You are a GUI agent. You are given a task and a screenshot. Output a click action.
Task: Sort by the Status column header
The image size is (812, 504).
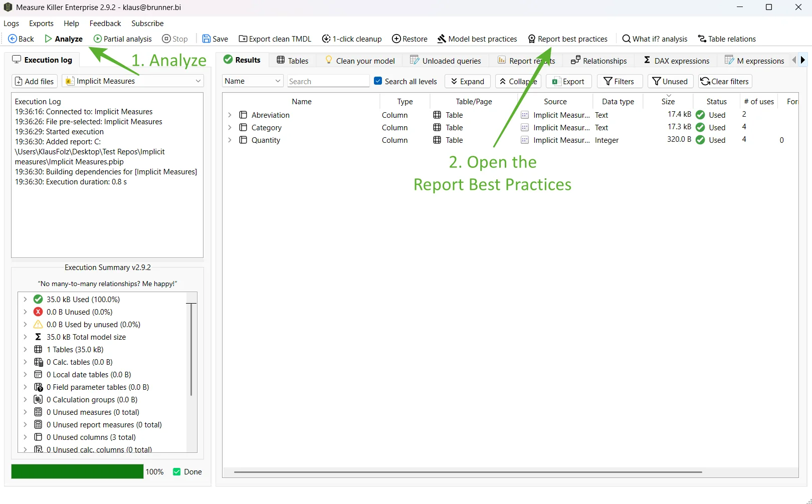[716, 101]
